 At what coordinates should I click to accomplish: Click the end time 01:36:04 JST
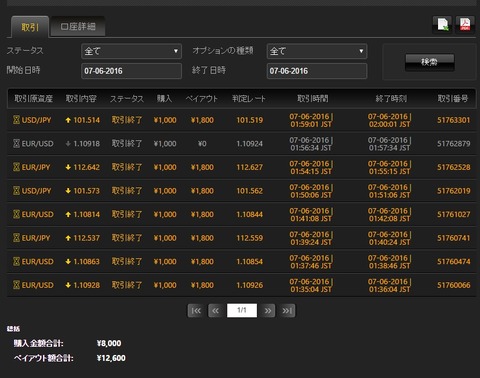coord(390,289)
